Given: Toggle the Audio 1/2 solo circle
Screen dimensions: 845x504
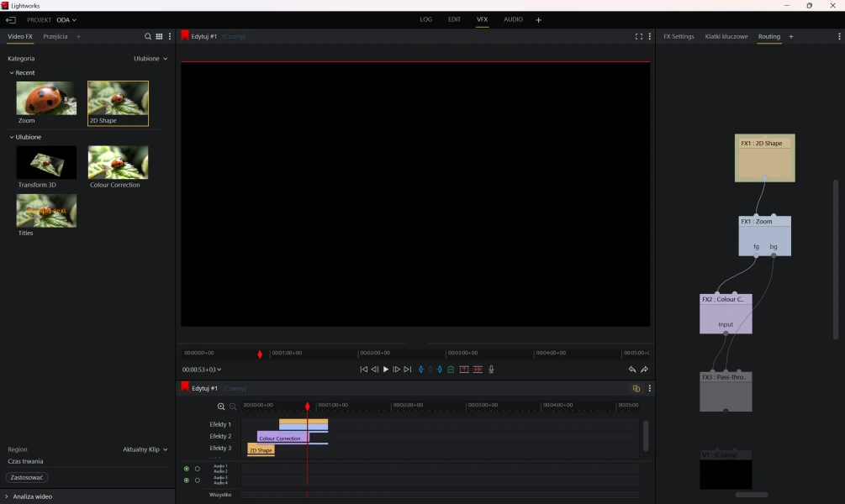Looking at the screenshot, I should [x=198, y=469].
